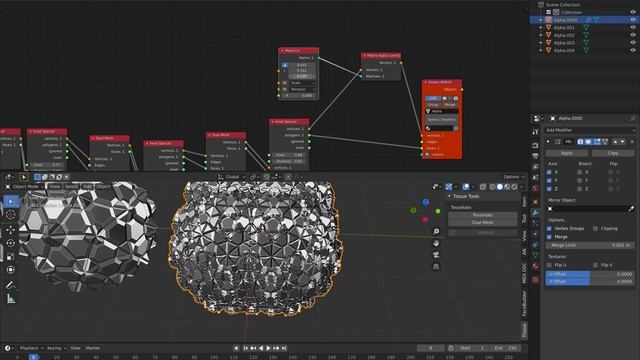Image resolution: width=640 pixels, height=360 pixels.
Task: Select the Move tool
Action: (x=11, y=230)
